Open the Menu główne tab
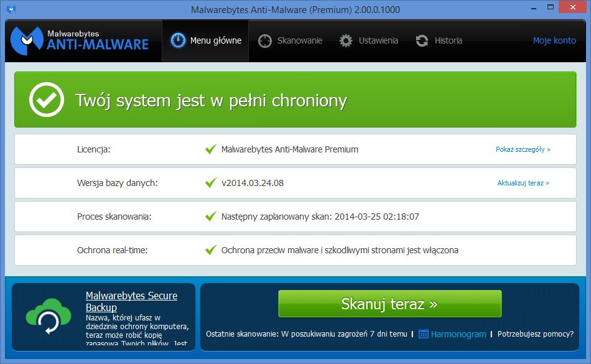Viewport: 591px width, 364px height. click(205, 40)
